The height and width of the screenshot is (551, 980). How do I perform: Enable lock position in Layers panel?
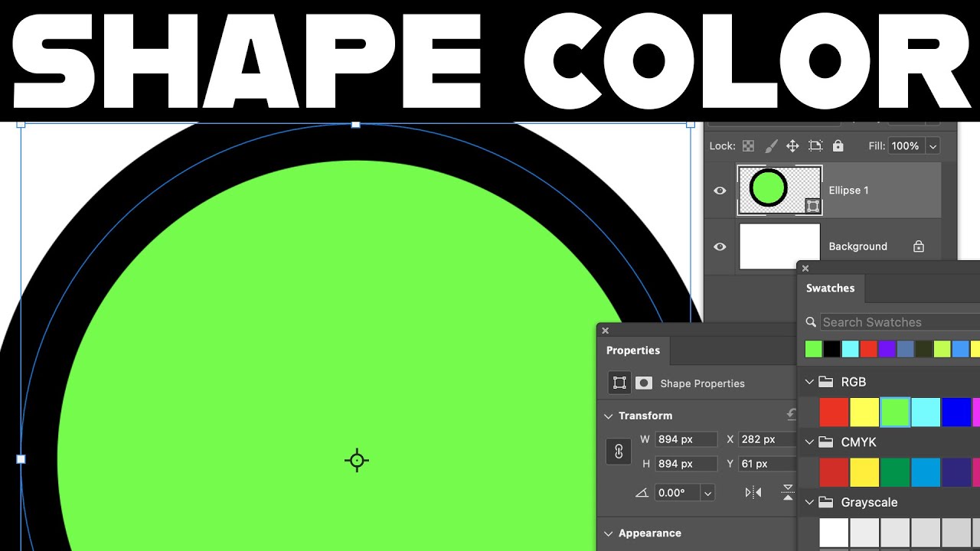click(792, 145)
